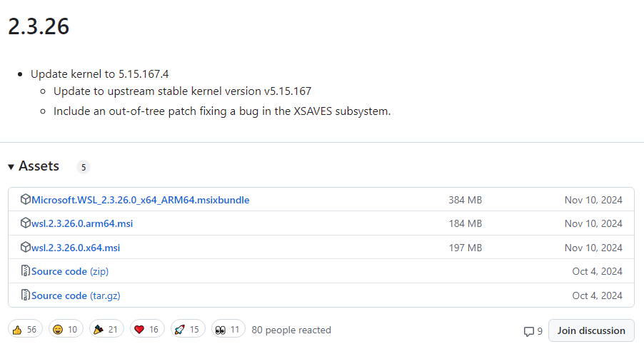Click the zip file icon beside Source code (zip)
644x349 pixels.
tap(26, 271)
